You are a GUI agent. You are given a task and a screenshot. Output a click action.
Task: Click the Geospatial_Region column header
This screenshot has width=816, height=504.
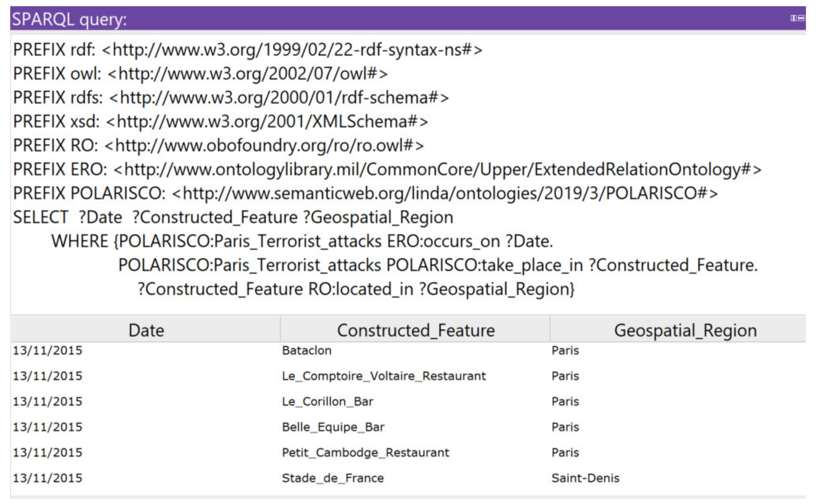tap(685, 330)
